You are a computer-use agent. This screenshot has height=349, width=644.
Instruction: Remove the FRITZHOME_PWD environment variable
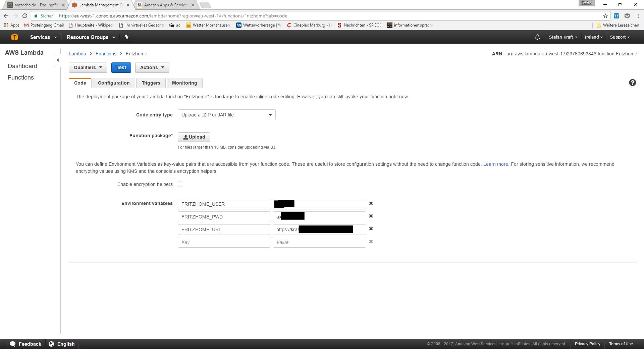[x=371, y=216]
